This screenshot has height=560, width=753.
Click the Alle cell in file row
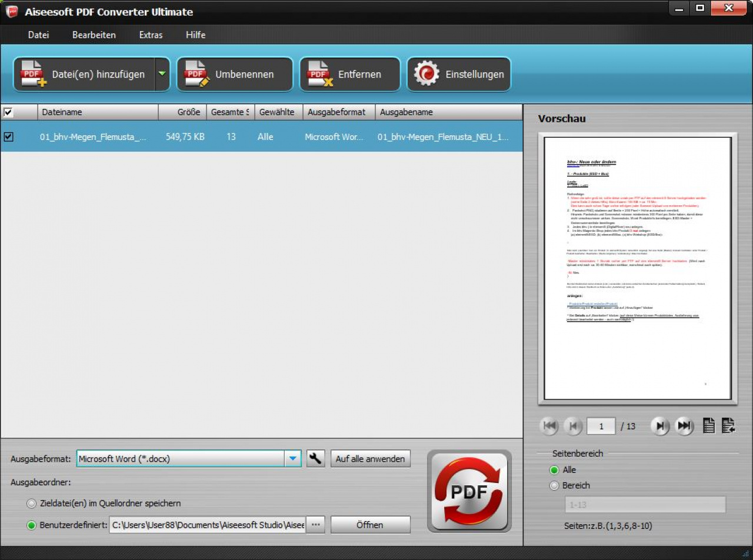[265, 136]
